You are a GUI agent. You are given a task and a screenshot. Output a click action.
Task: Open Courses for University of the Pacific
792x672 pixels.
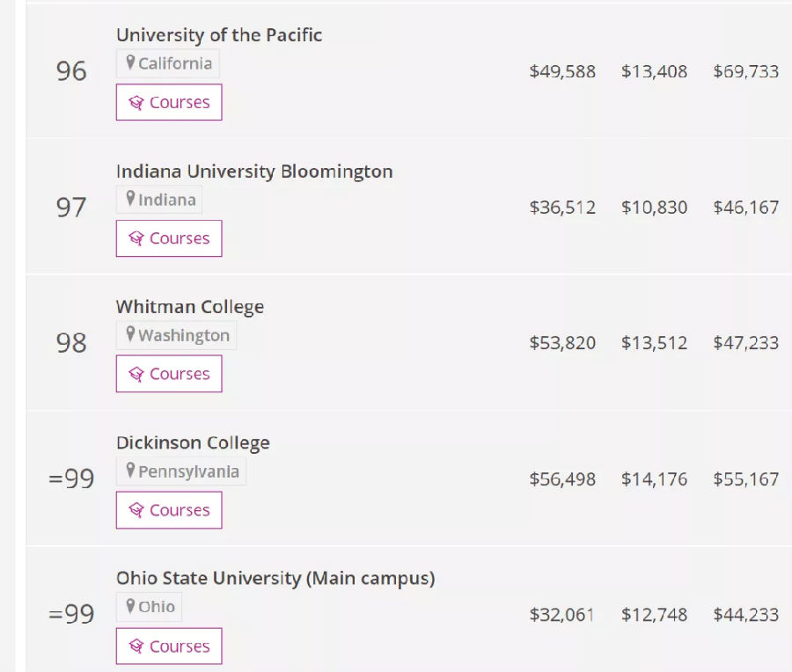click(169, 103)
